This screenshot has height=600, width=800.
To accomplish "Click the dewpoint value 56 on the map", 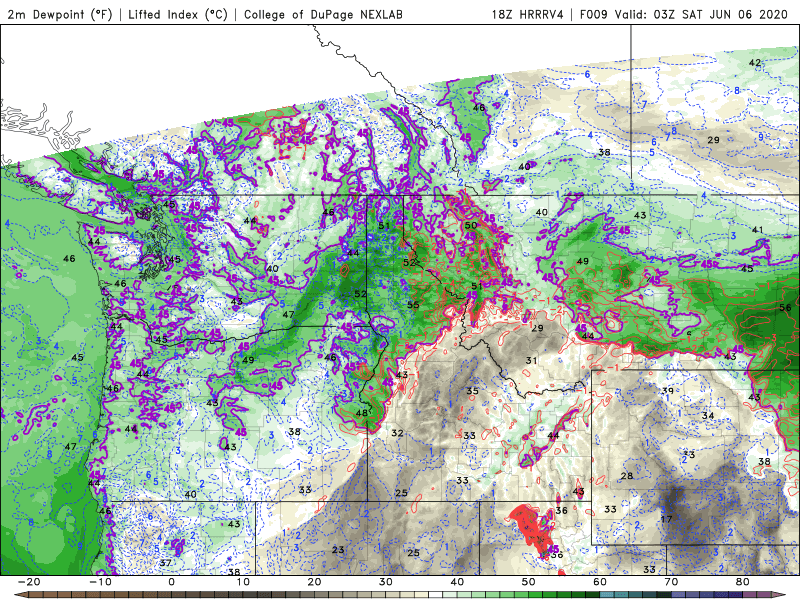I will click(x=785, y=307).
